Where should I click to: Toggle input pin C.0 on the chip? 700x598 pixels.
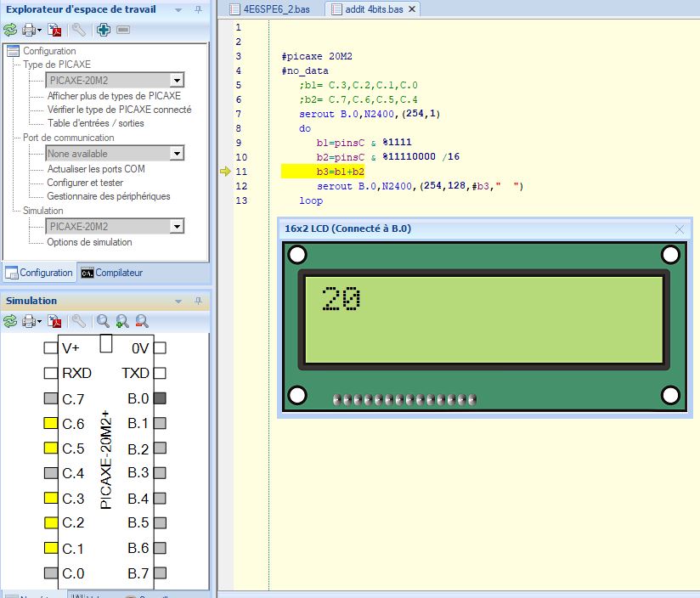[x=50, y=573]
